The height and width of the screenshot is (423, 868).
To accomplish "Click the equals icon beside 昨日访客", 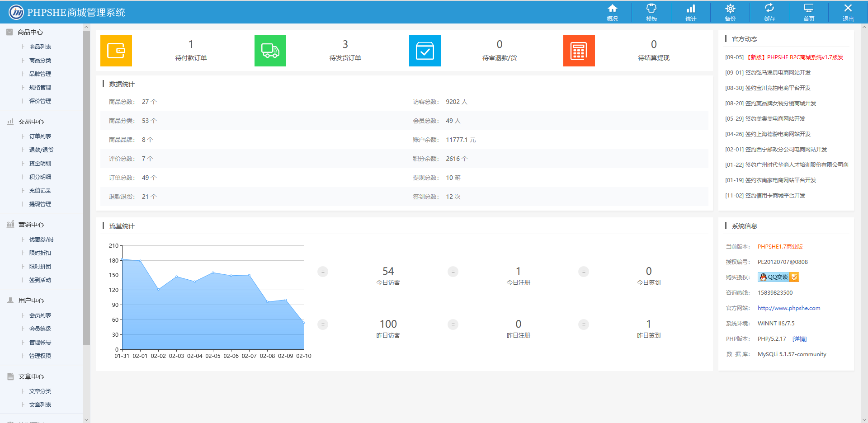I will click(323, 324).
